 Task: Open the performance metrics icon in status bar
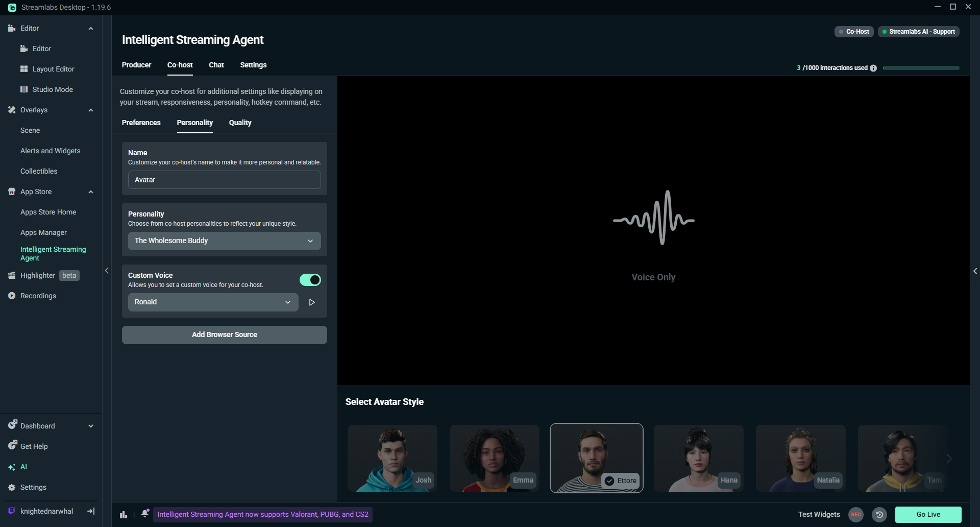click(123, 515)
